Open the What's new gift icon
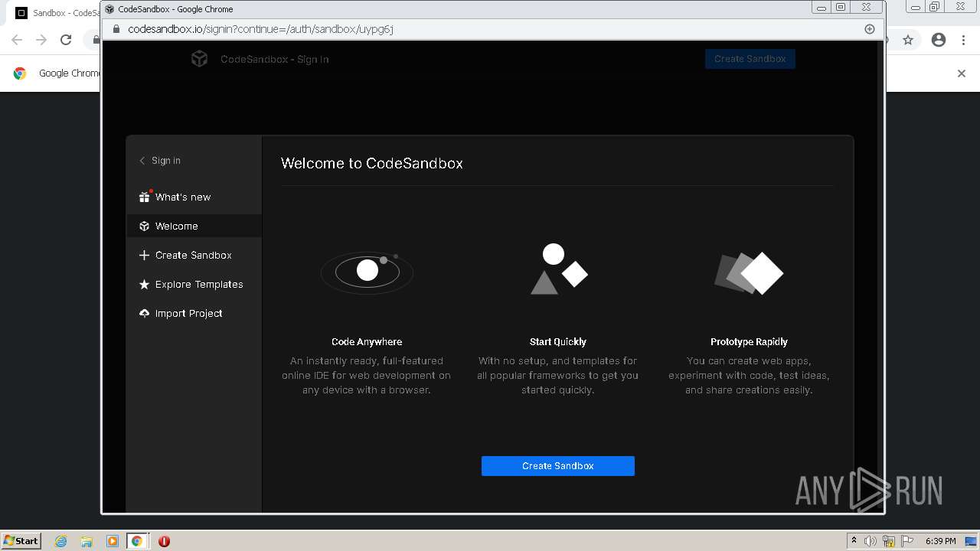The image size is (980, 551). click(x=144, y=197)
